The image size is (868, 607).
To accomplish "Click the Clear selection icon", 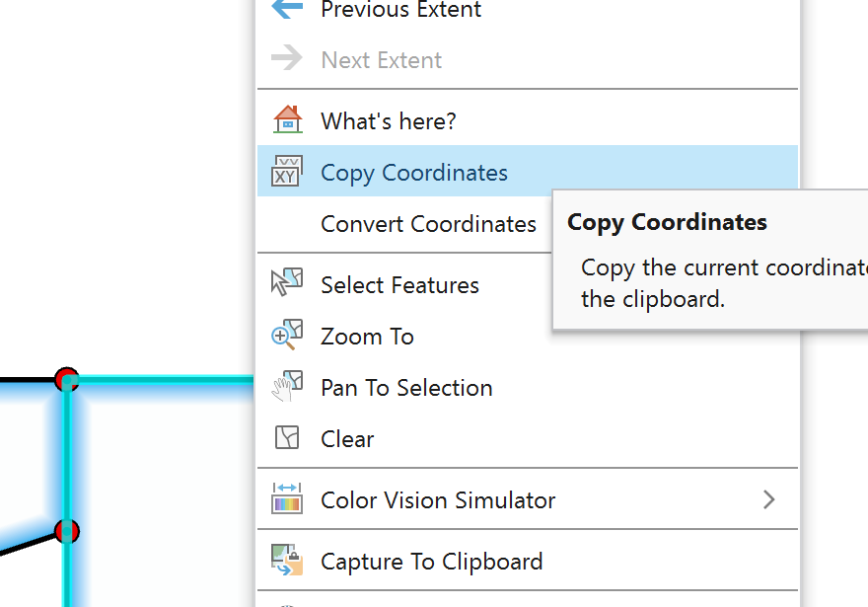I will click(x=287, y=438).
